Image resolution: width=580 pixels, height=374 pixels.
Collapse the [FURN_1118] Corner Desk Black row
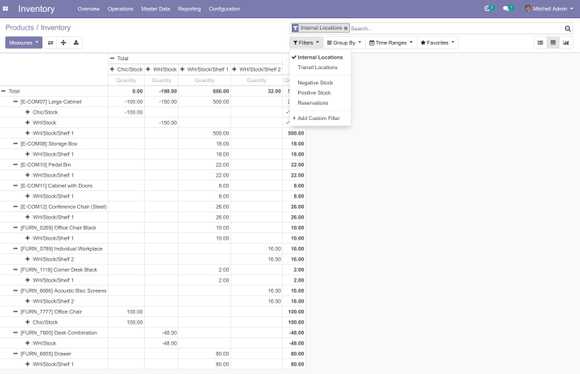tap(55, 270)
